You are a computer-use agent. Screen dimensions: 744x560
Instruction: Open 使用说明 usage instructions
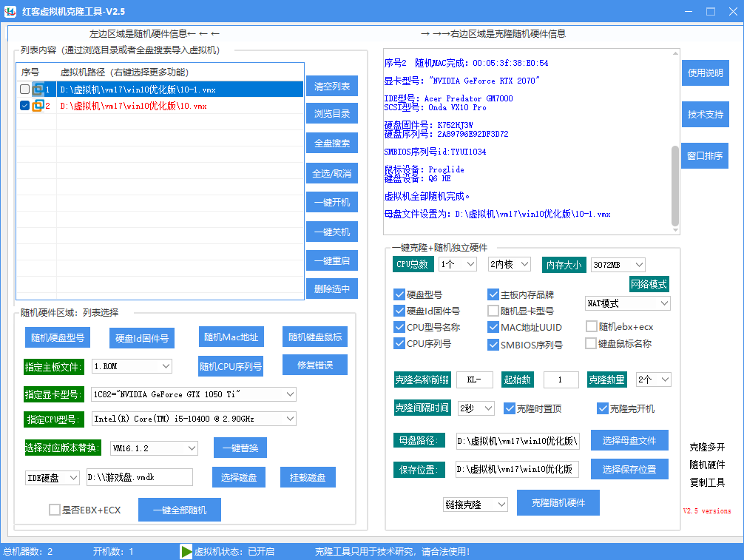click(705, 73)
